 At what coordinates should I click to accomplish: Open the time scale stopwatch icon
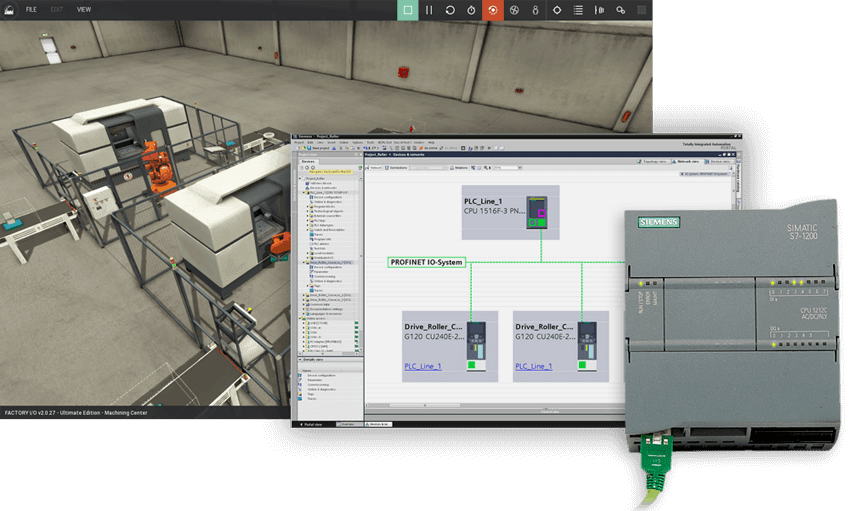471,10
